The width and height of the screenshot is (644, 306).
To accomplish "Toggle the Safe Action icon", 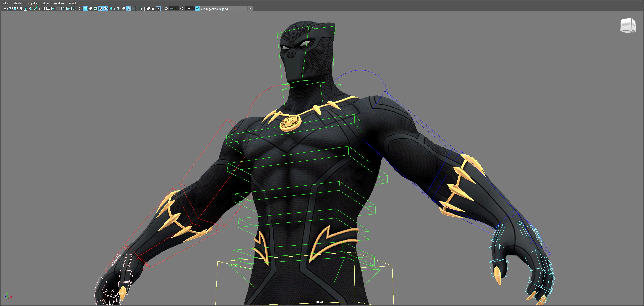I will (68, 8).
